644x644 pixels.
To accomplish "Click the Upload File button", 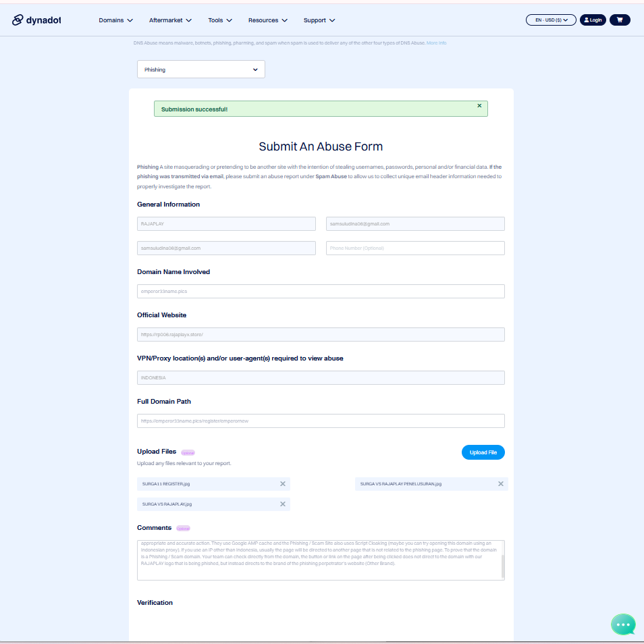I will click(483, 452).
